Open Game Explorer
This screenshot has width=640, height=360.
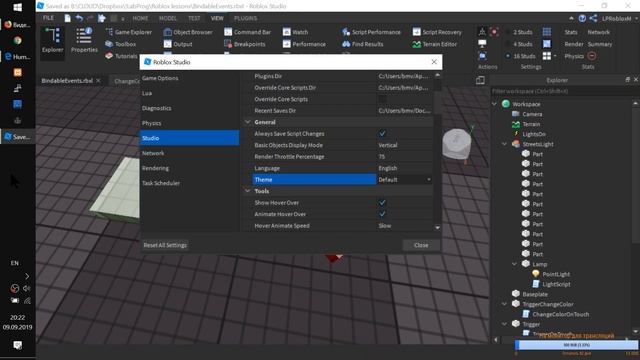(129, 32)
